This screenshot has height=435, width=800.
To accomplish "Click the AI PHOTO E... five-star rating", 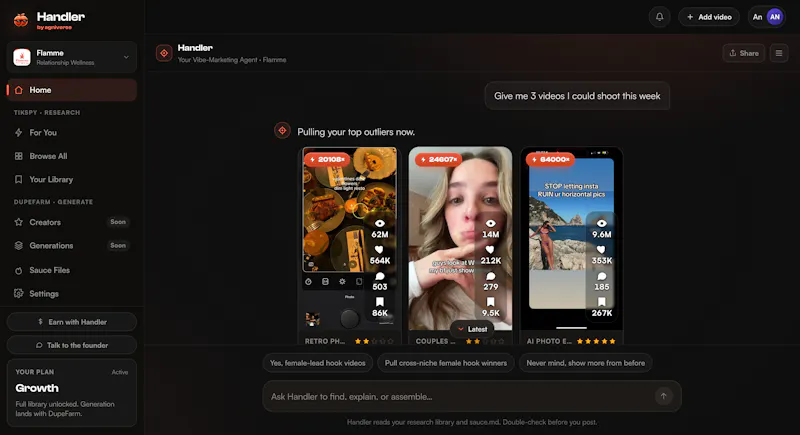I will coord(596,341).
